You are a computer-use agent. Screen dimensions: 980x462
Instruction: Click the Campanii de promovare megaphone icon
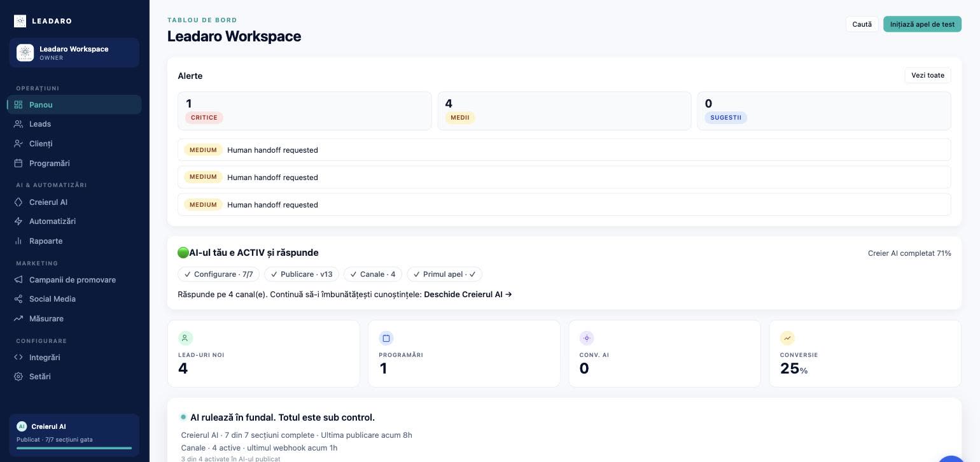(18, 280)
